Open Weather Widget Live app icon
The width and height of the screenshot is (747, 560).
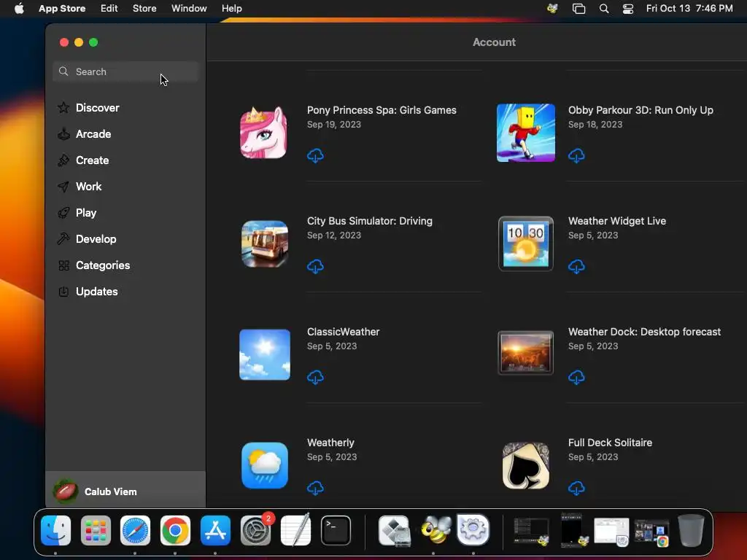click(526, 244)
